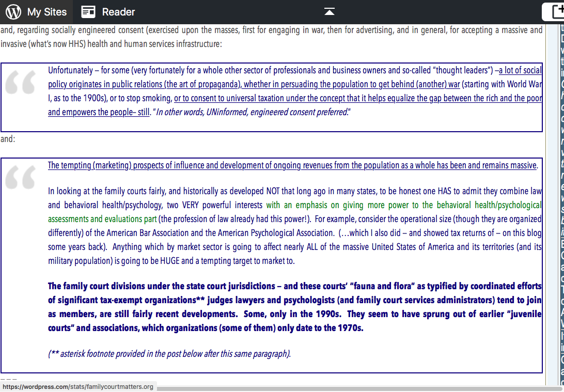Screen dimensions: 564x392
Task: Click the Reader card icon
Action: point(88,11)
